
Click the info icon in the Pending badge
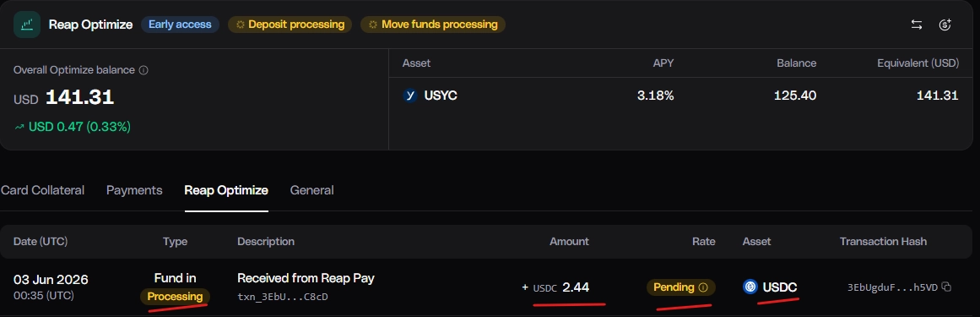click(x=702, y=287)
